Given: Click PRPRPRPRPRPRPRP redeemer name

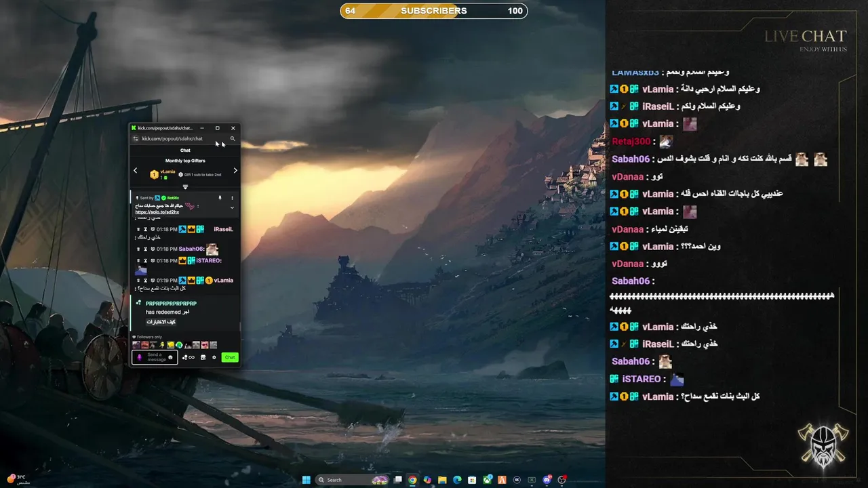Looking at the screenshot, I should (171, 304).
